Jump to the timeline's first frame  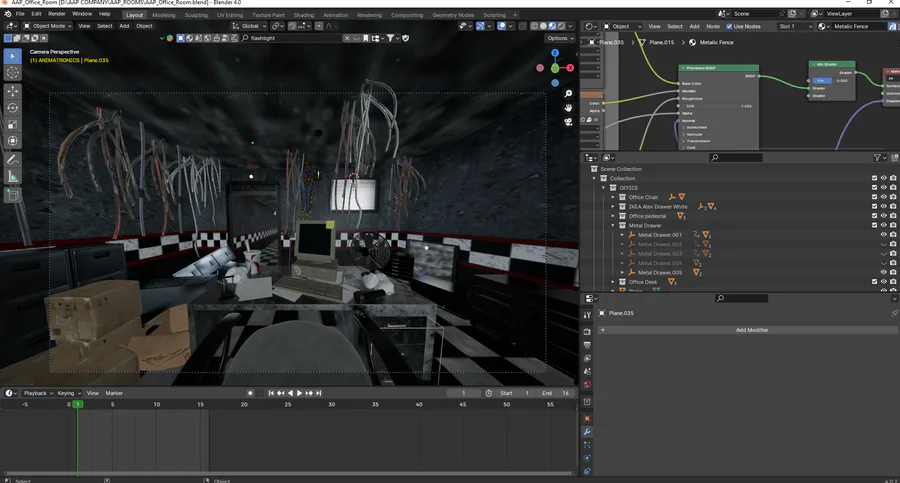tap(271, 393)
